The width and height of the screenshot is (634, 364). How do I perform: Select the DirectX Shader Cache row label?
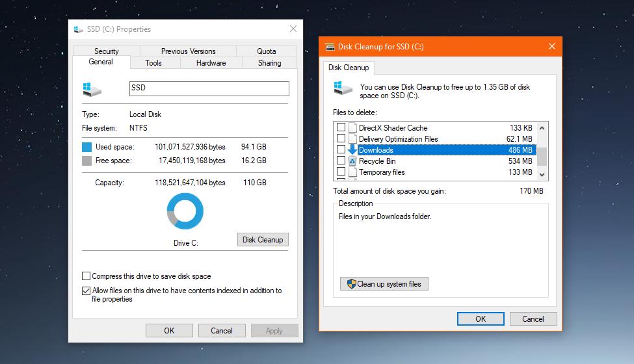pos(393,127)
